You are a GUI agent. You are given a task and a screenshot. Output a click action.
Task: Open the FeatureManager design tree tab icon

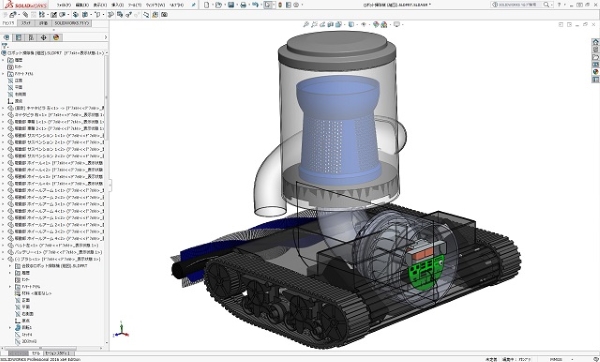click(6, 37)
